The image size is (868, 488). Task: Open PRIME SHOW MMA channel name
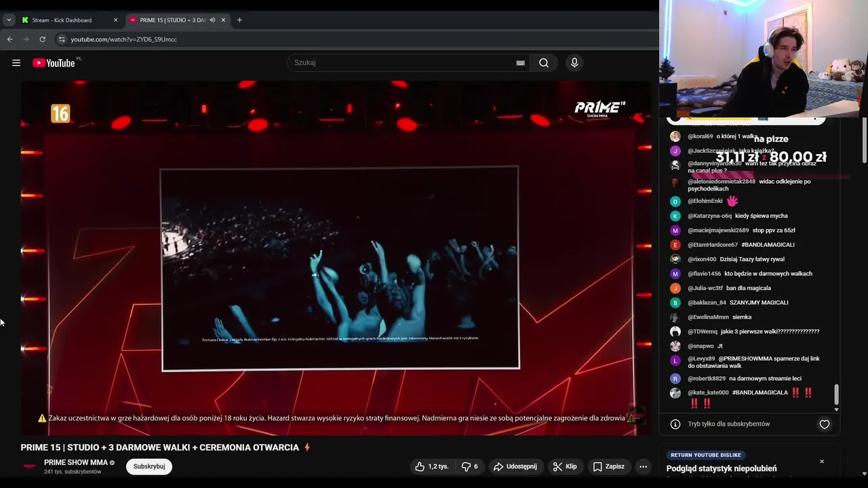(x=76, y=462)
